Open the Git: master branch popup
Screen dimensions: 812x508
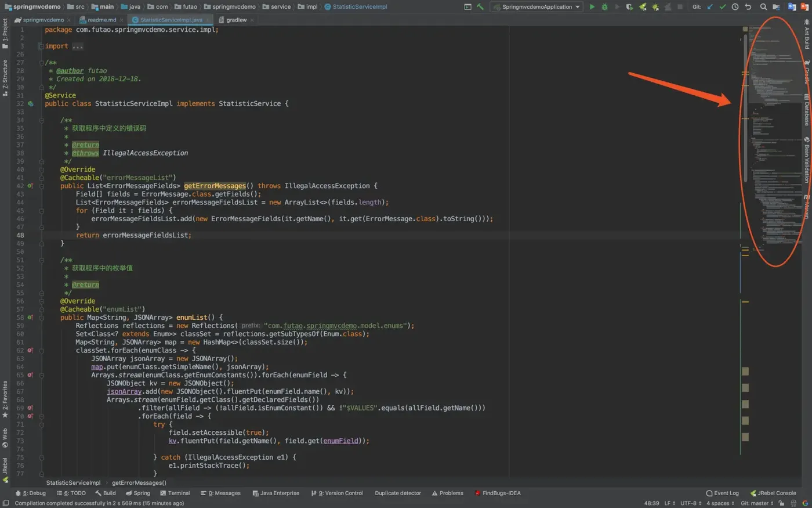[x=757, y=503]
